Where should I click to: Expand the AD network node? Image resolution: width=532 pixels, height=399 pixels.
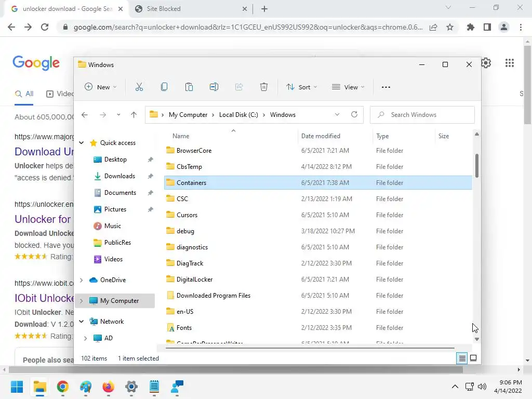coord(86,338)
